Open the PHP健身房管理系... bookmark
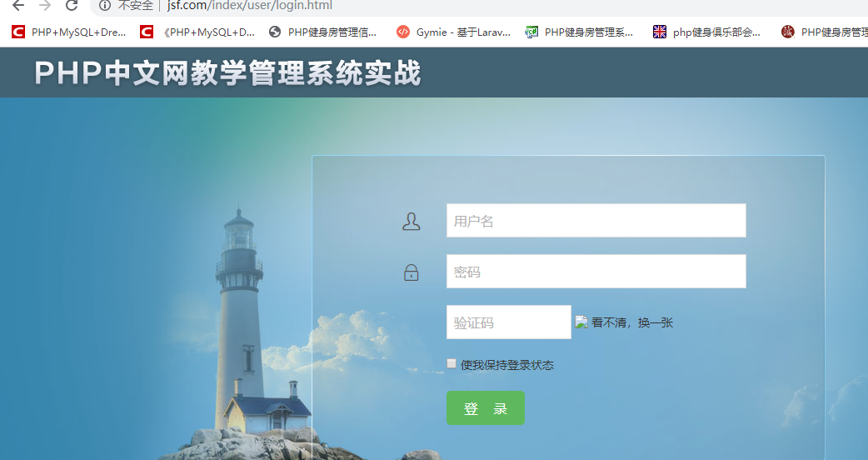The image size is (868, 460). point(579,32)
